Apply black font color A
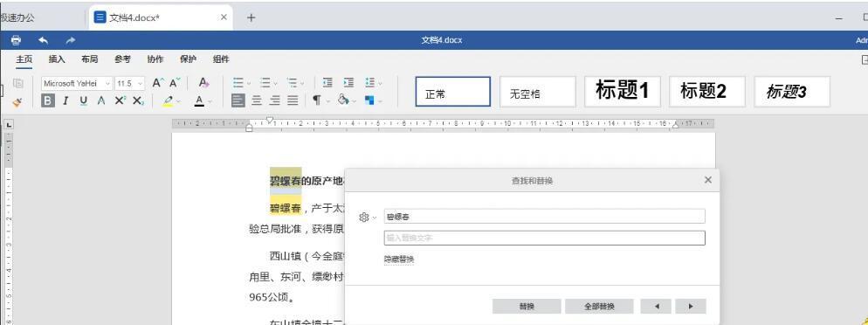Viewport: 868px width, 325px height. tap(200, 101)
